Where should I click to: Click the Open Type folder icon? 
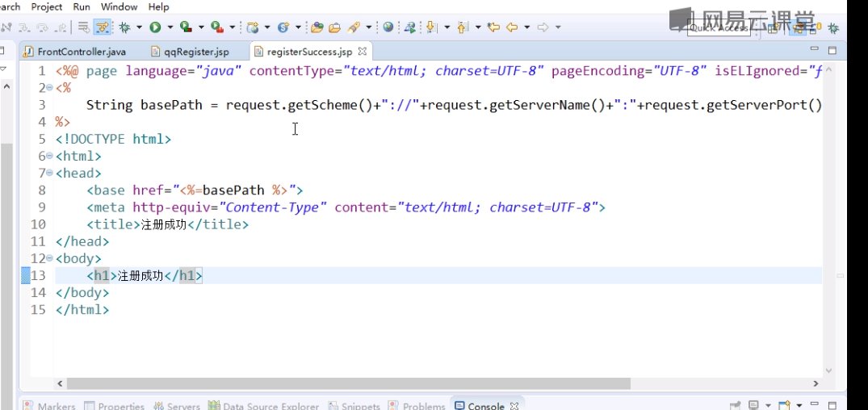click(x=317, y=27)
